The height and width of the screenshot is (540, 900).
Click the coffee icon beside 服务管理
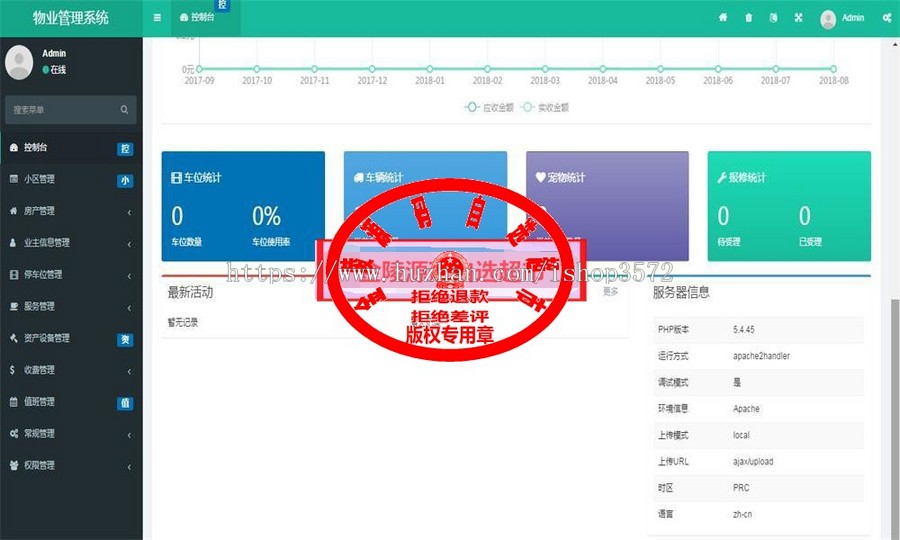coord(14,306)
